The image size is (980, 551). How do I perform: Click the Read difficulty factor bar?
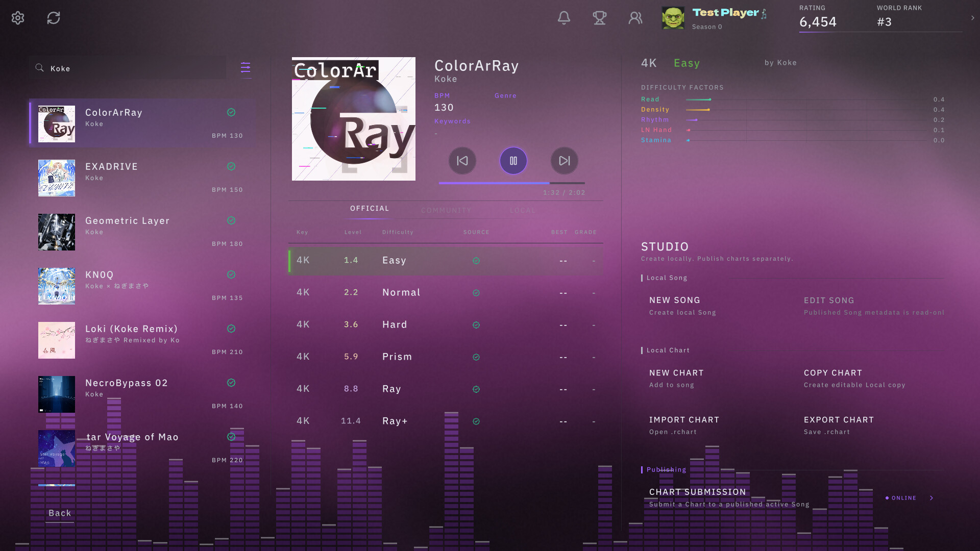806,99
